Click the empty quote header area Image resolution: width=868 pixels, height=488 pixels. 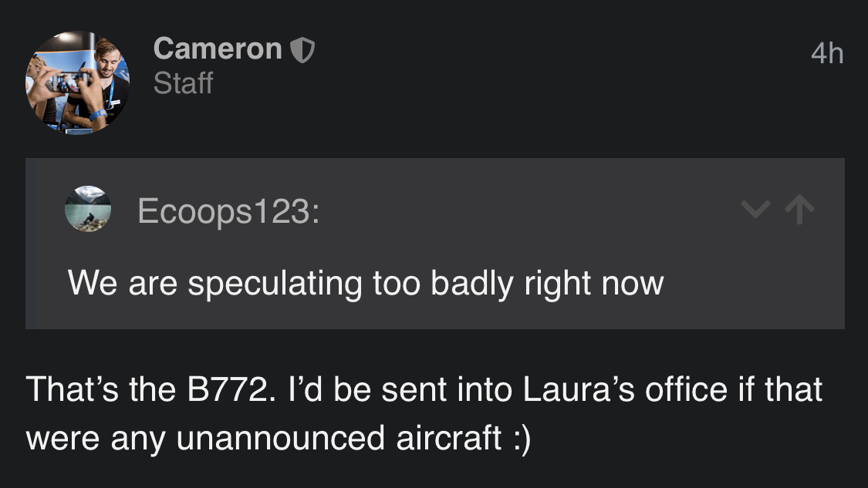coord(525,209)
